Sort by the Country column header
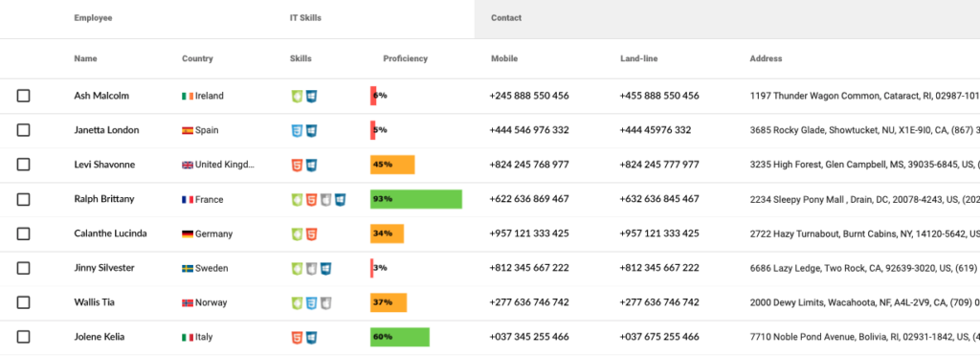The image size is (980, 356). (197, 58)
